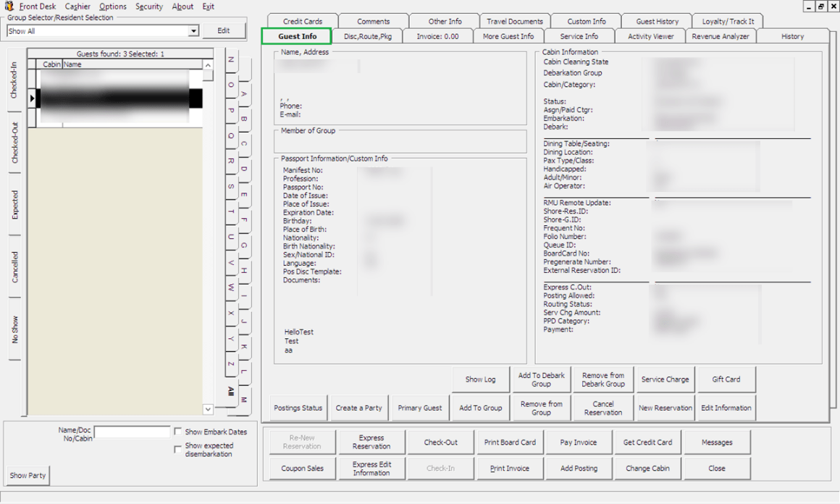This screenshot has width=840, height=504.
Task: Change Cabin for the selected guest
Action: tap(647, 469)
